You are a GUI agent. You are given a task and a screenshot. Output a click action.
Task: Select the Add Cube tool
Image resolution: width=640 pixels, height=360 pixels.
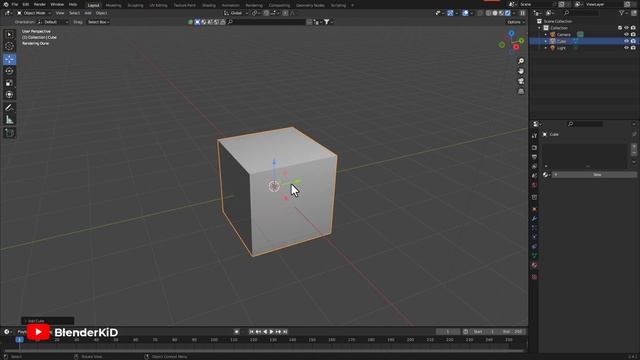point(9,133)
